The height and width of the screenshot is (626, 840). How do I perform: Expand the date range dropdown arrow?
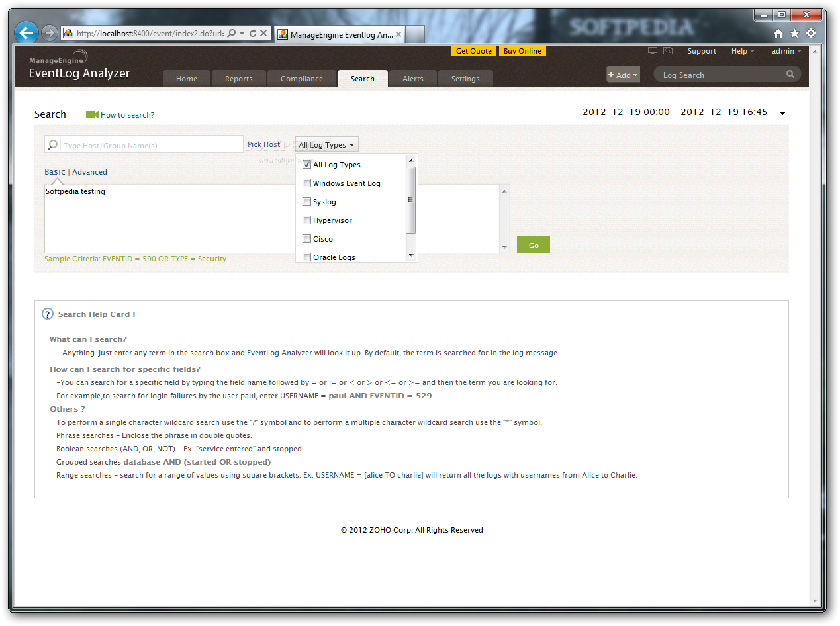pos(782,114)
